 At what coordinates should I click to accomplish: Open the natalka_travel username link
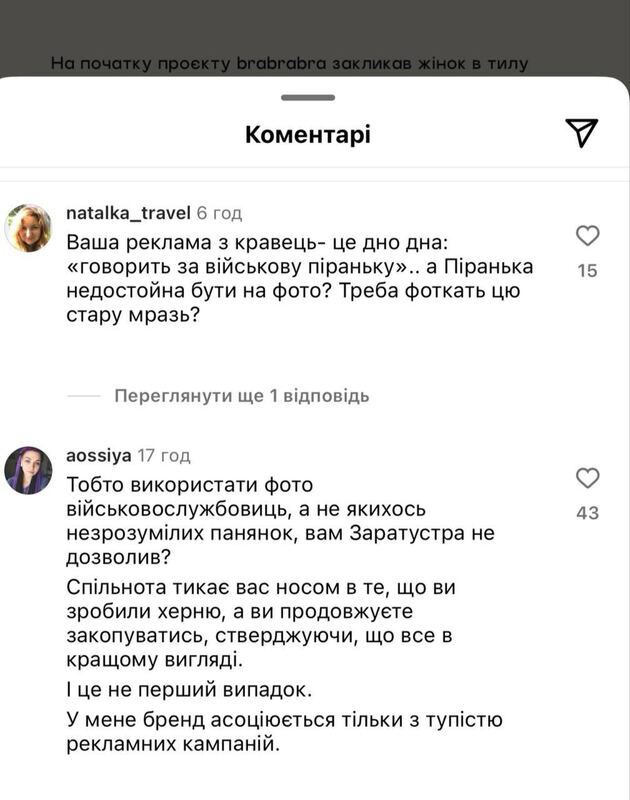(128, 213)
